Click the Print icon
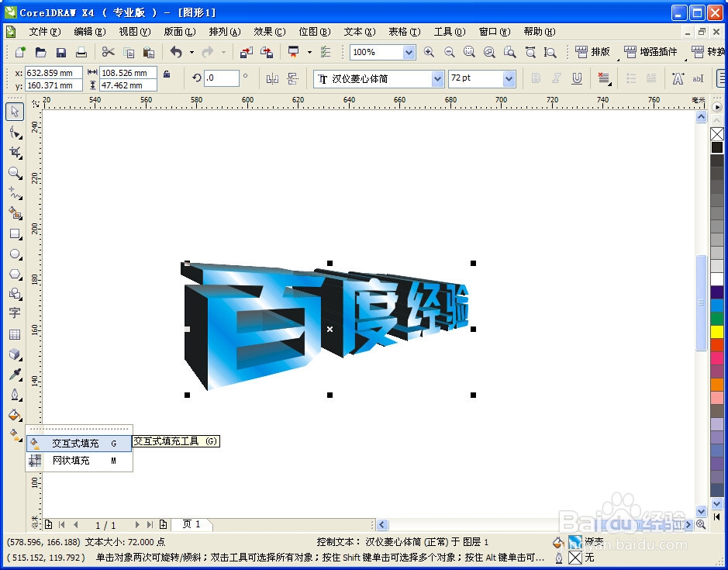This screenshot has width=728, height=570. (81, 52)
